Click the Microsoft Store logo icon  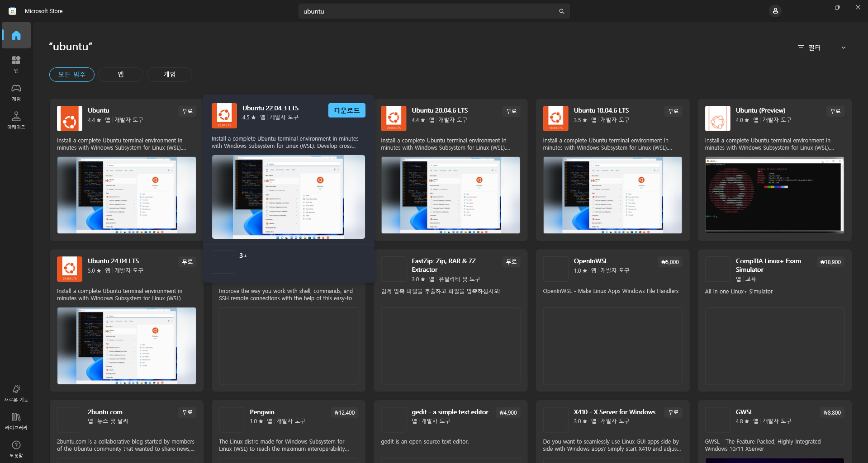click(13, 11)
